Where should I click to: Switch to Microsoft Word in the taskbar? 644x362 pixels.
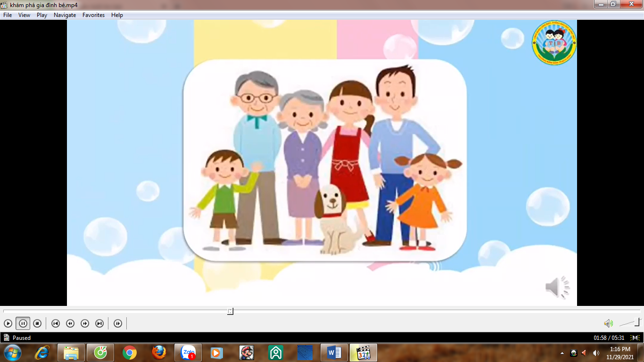[x=334, y=353]
